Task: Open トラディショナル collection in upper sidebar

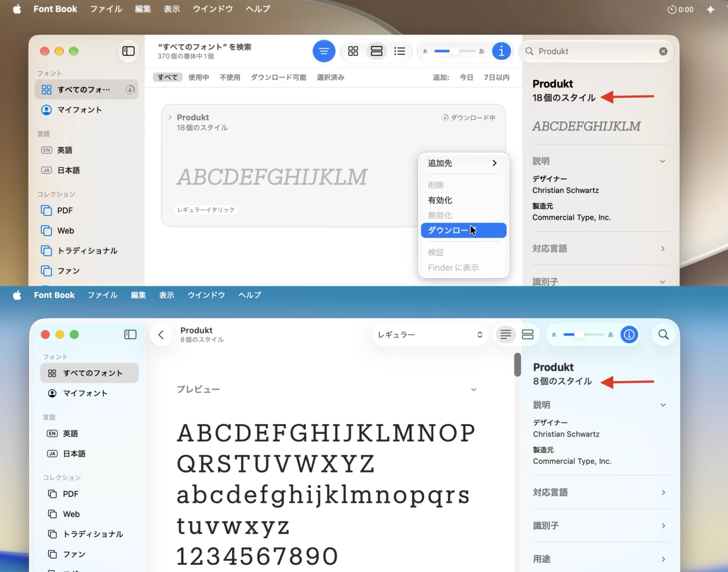Action: (86, 251)
